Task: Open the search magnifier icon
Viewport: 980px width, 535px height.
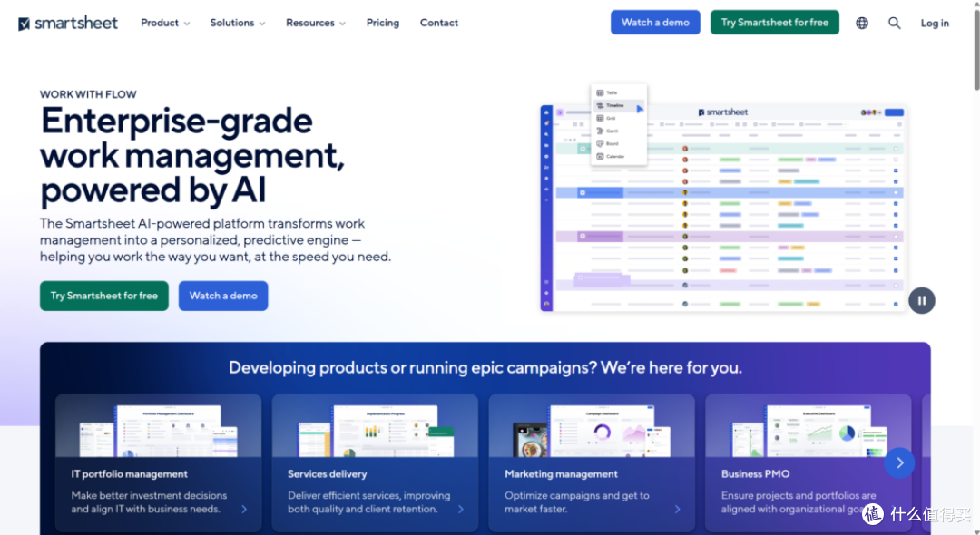Action: [x=895, y=23]
